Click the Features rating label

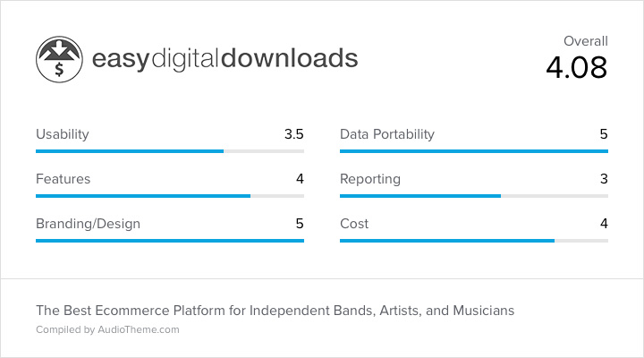click(x=63, y=179)
